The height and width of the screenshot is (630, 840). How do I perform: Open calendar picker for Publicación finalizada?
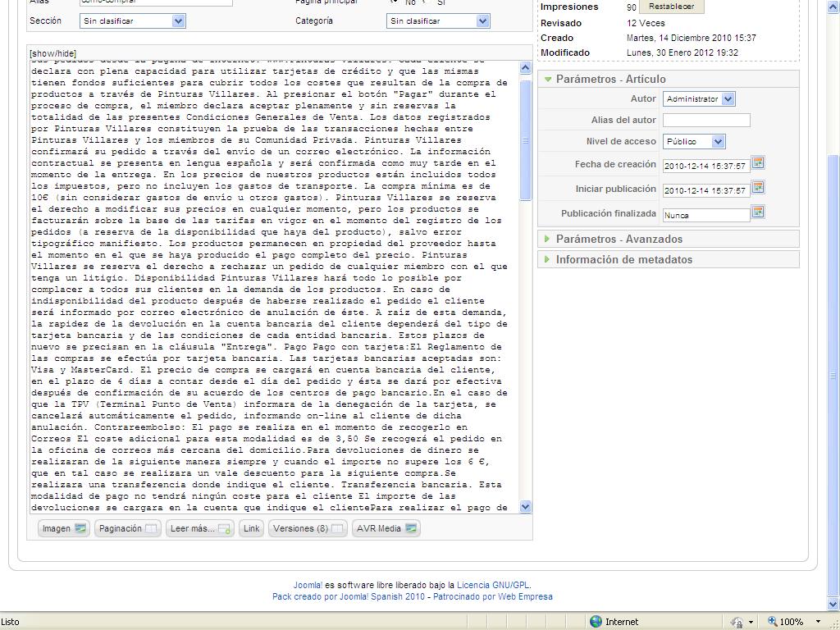[757, 212]
